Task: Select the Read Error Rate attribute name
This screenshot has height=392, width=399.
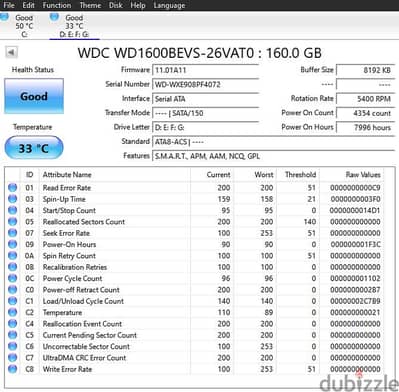Action: pos(67,188)
